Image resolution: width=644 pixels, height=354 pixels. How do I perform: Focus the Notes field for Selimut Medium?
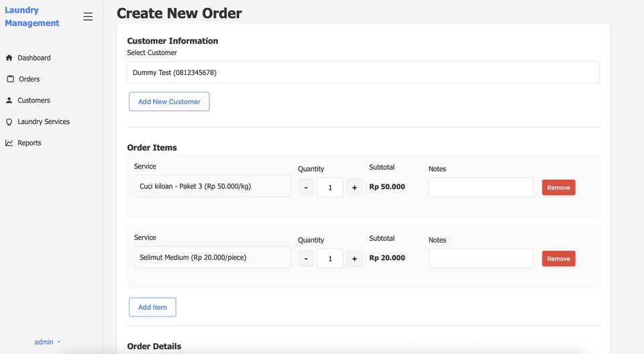coord(480,259)
